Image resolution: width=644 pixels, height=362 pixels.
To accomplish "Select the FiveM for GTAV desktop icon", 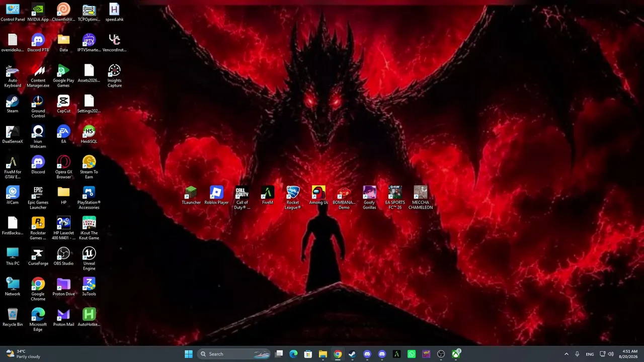I will pos(13,168).
